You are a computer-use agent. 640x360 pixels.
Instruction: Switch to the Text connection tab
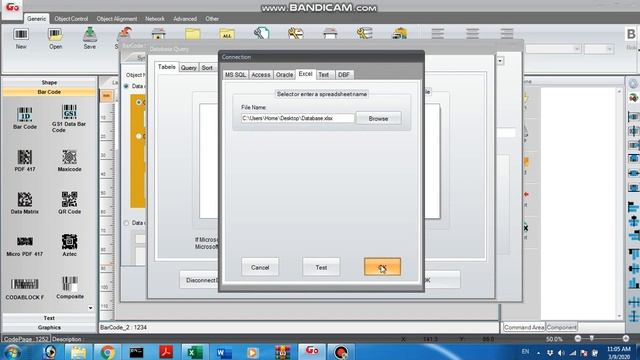tap(324, 75)
